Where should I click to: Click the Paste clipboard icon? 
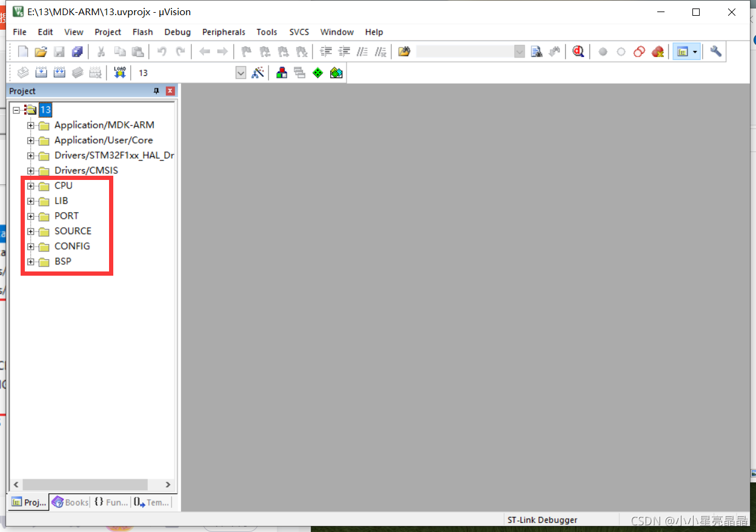coord(138,52)
